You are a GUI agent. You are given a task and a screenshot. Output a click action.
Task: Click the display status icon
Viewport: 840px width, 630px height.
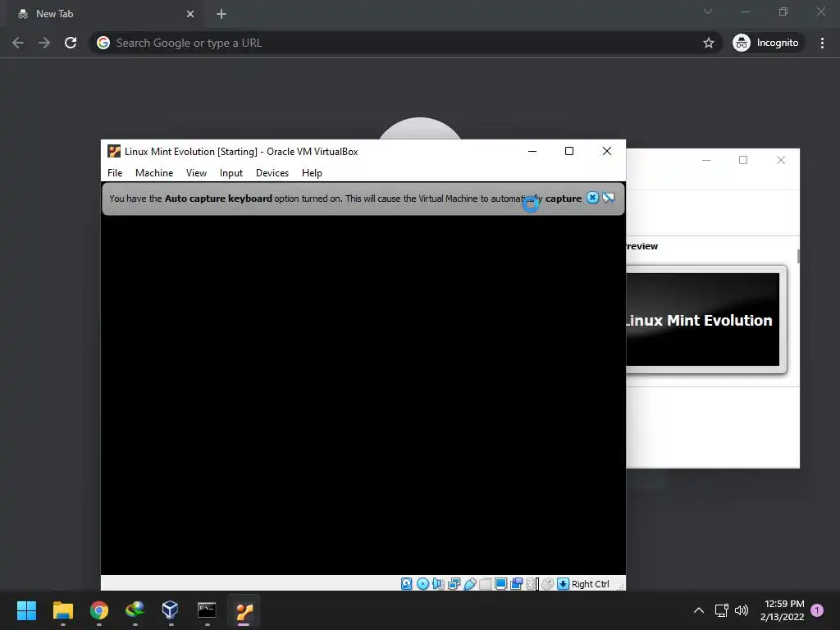[x=501, y=584]
